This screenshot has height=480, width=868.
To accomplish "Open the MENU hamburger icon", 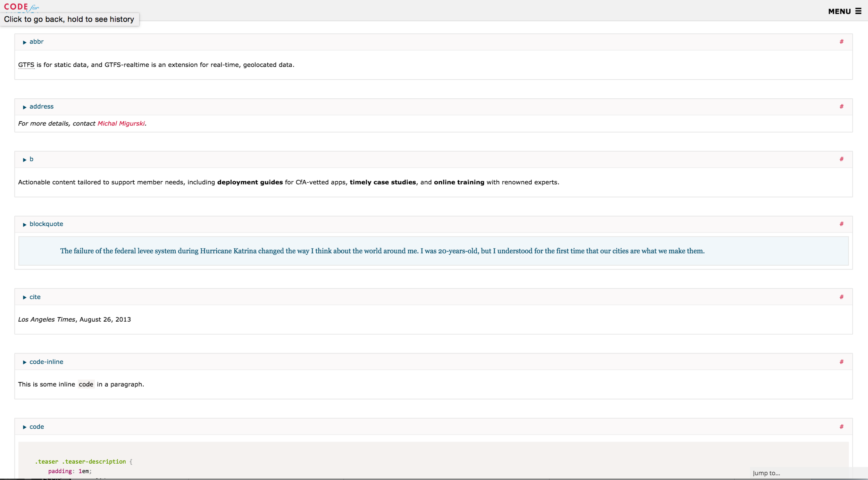I will point(858,11).
